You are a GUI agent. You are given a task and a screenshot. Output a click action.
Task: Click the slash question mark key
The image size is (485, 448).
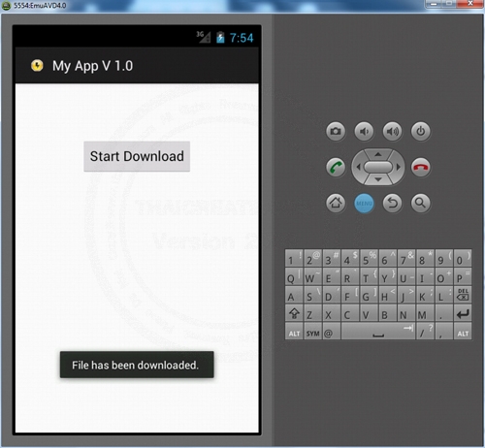tap(425, 333)
